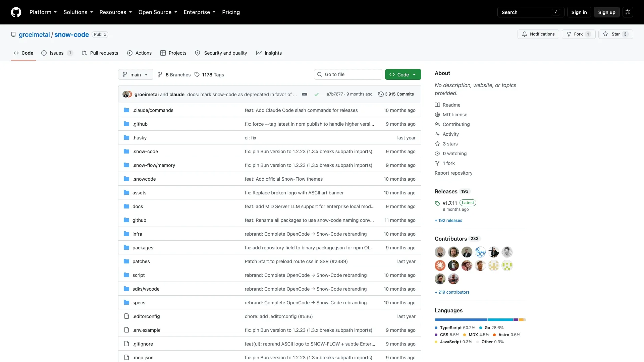
Task: Open the first contributor avatar thumbnail
Action: coord(440,252)
